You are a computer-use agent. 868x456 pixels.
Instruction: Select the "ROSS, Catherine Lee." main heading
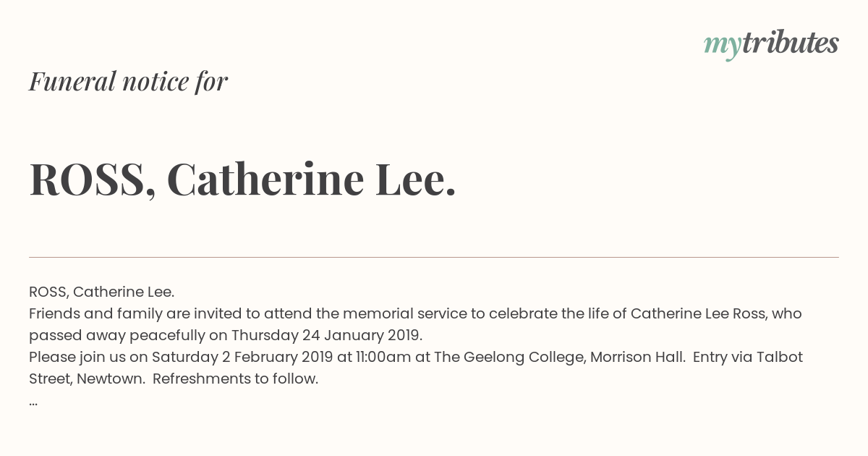(242, 179)
